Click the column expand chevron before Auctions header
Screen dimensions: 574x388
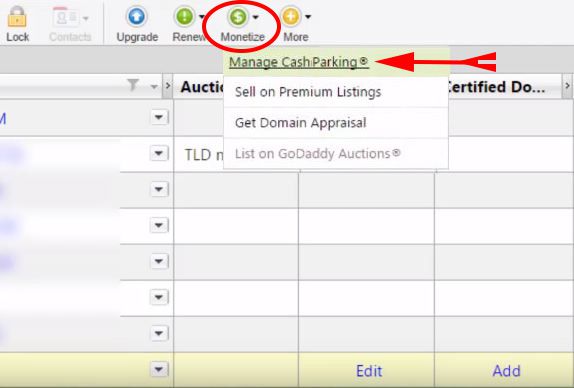point(168,86)
